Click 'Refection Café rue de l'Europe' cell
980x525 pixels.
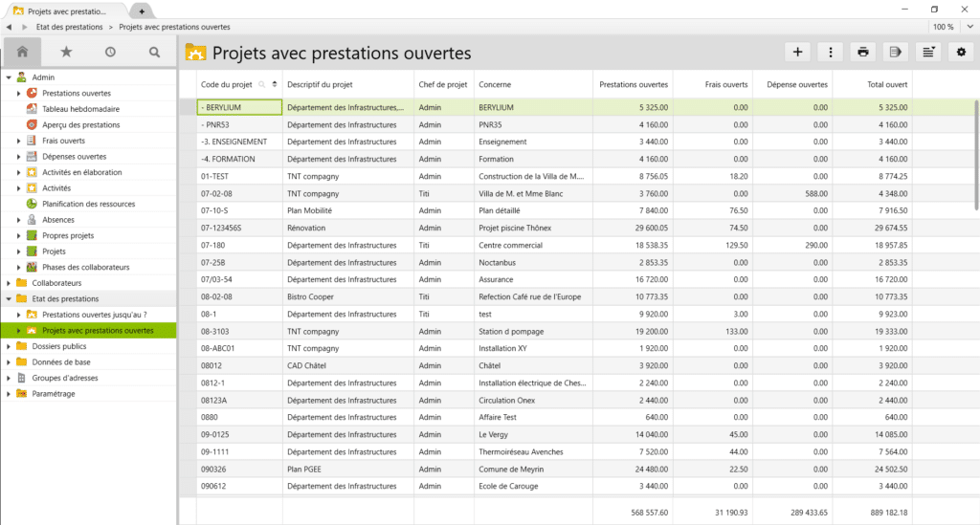coord(532,297)
